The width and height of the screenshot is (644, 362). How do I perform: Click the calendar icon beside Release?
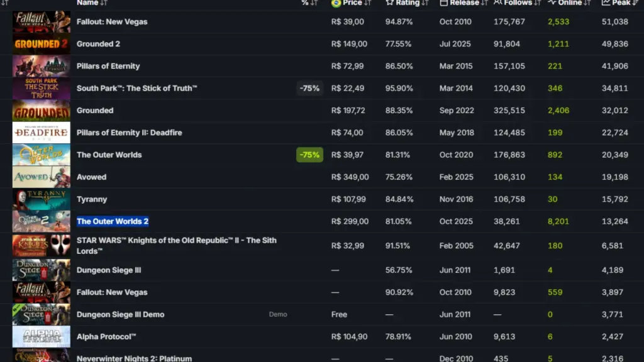tap(444, 3)
